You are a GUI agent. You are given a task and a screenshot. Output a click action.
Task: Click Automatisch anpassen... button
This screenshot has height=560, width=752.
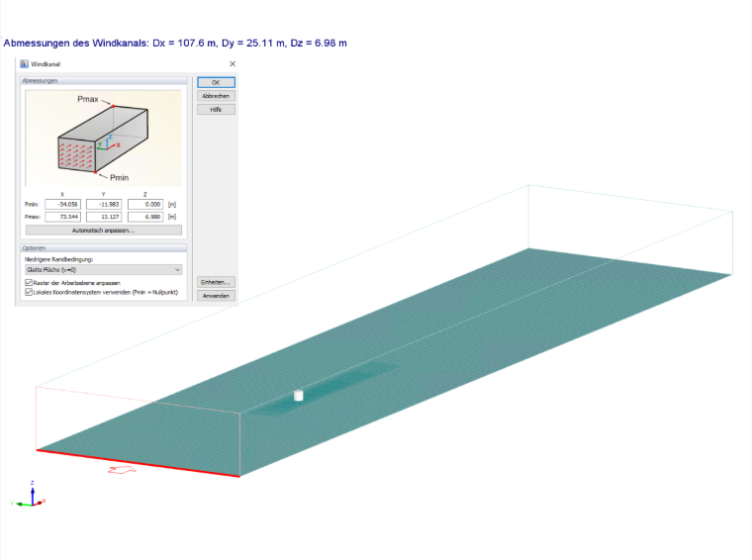[104, 231]
